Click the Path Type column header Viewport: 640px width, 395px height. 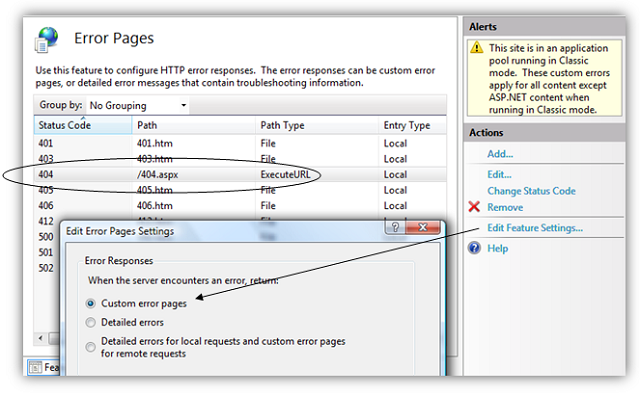coord(317,125)
